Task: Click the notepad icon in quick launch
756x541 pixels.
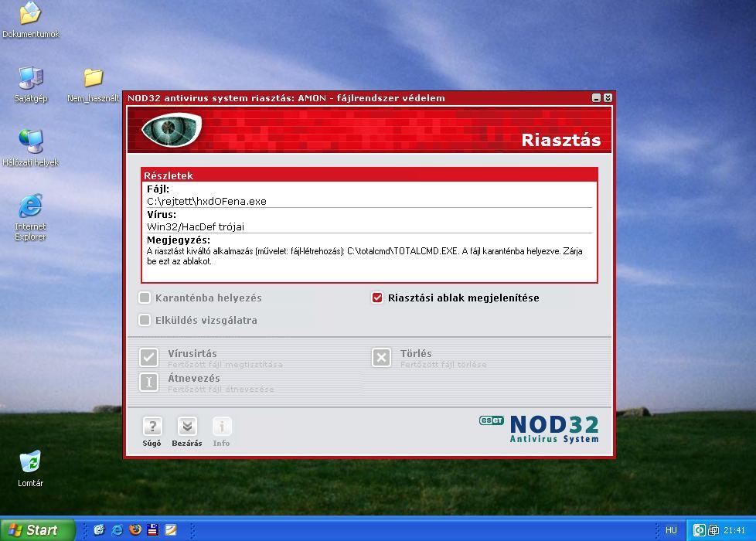Action: coord(171,530)
